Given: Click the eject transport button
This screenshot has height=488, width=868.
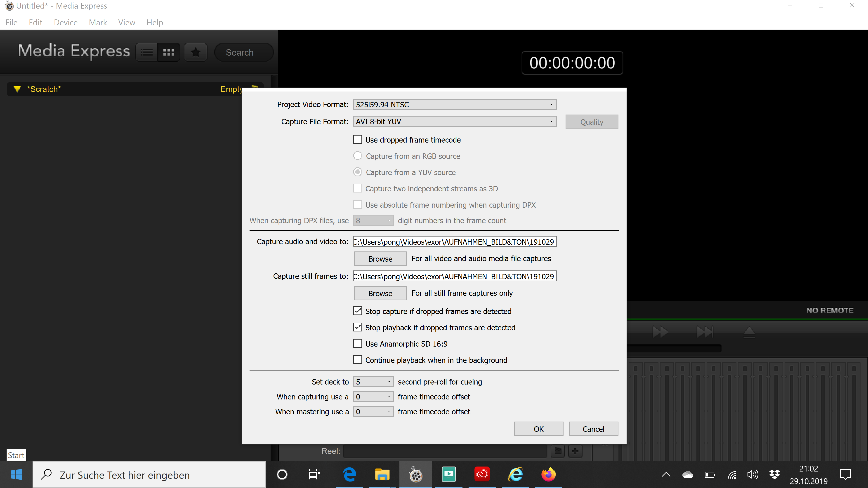Looking at the screenshot, I should (749, 332).
